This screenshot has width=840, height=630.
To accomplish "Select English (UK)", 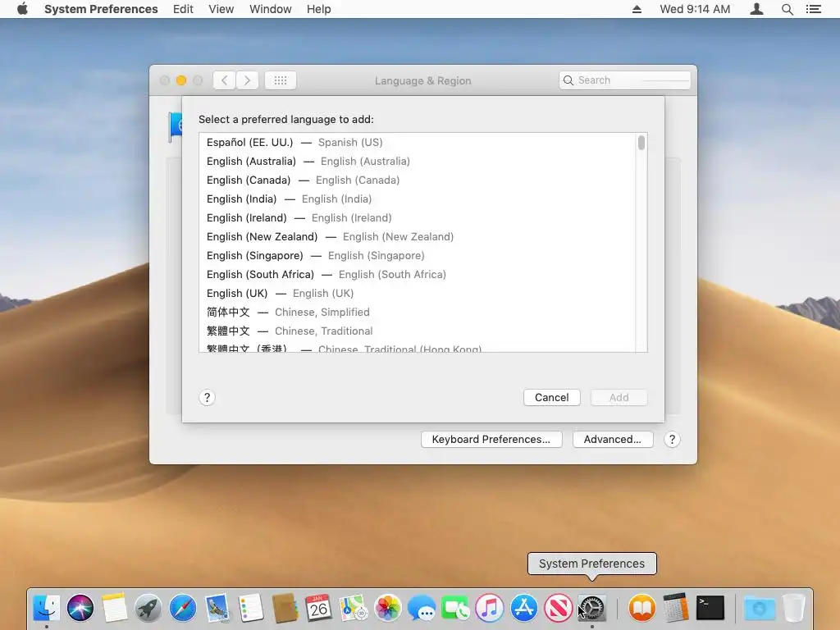I will pos(418,294).
